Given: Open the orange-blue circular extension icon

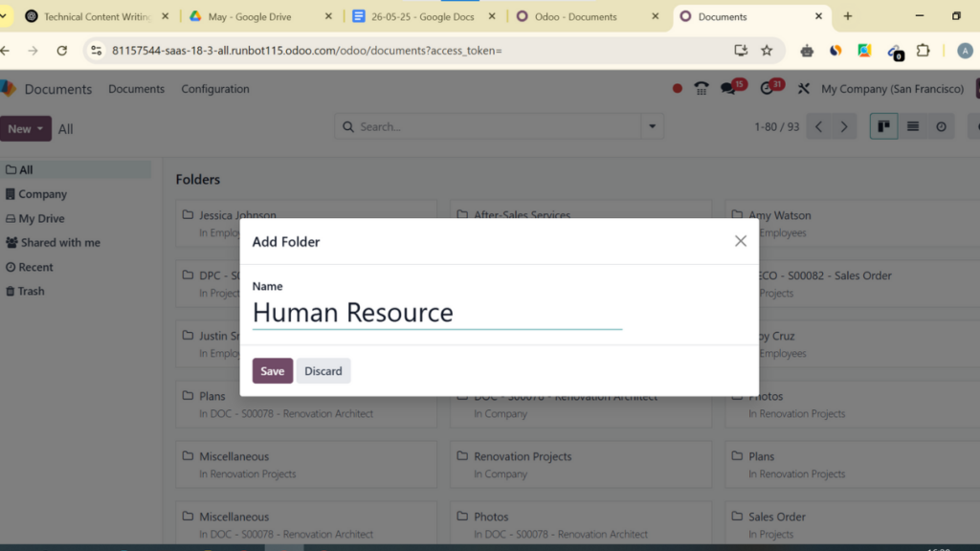Looking at the screenshot, I should pyautogui.click(x=835, y=51).
